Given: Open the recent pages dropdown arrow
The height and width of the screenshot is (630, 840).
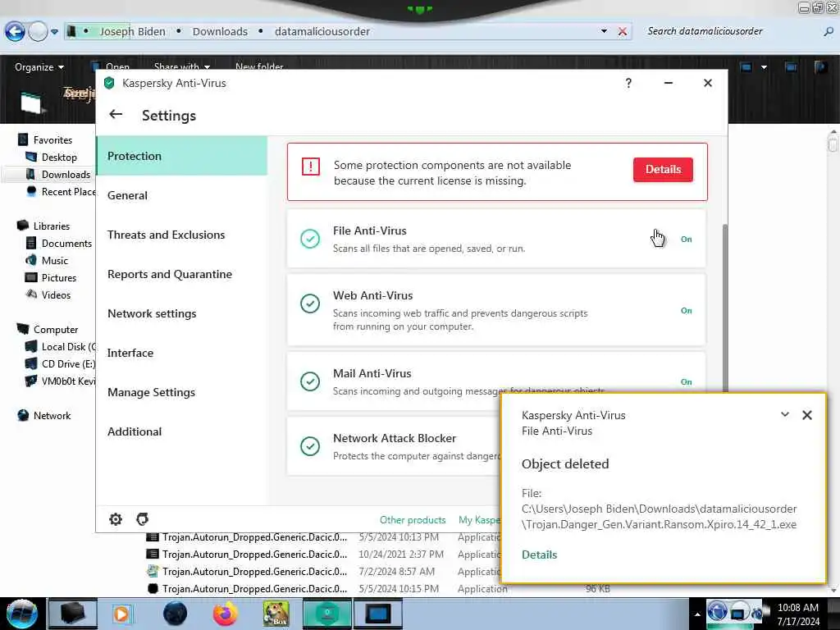Looking at the screenshot, I should (x=55, y=32).
